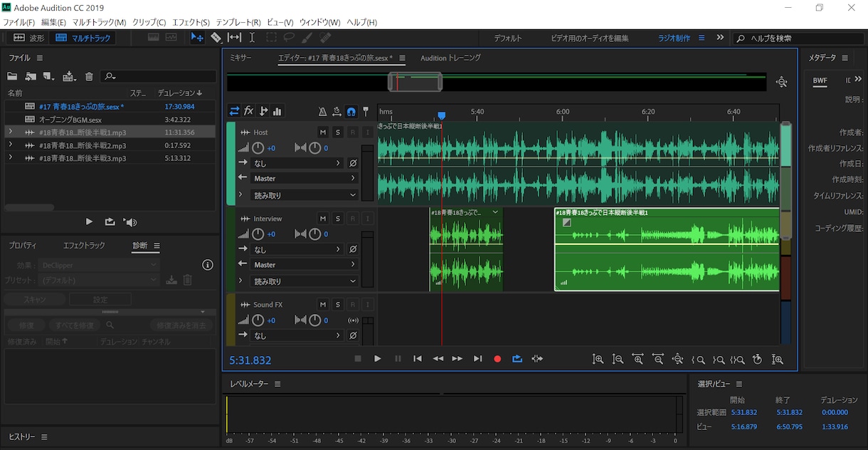Mute the Sound FX track
The image size is (868, 450).
point(323,305)
